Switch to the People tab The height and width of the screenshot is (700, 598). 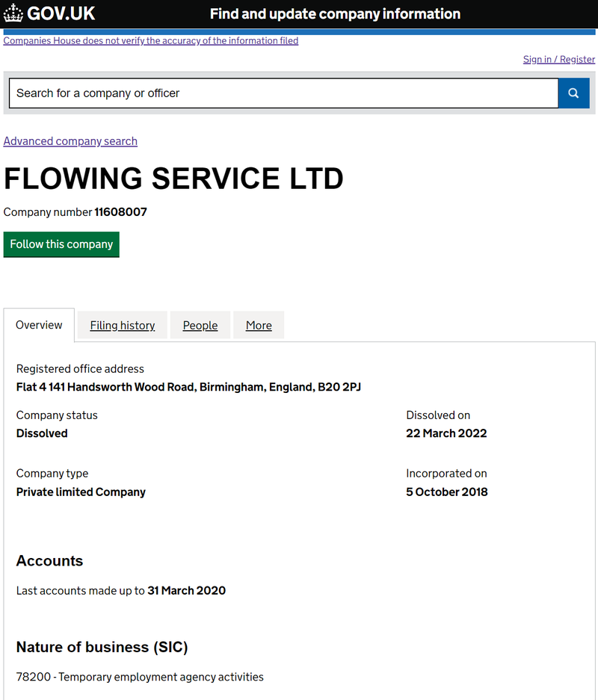pos(200,326)
